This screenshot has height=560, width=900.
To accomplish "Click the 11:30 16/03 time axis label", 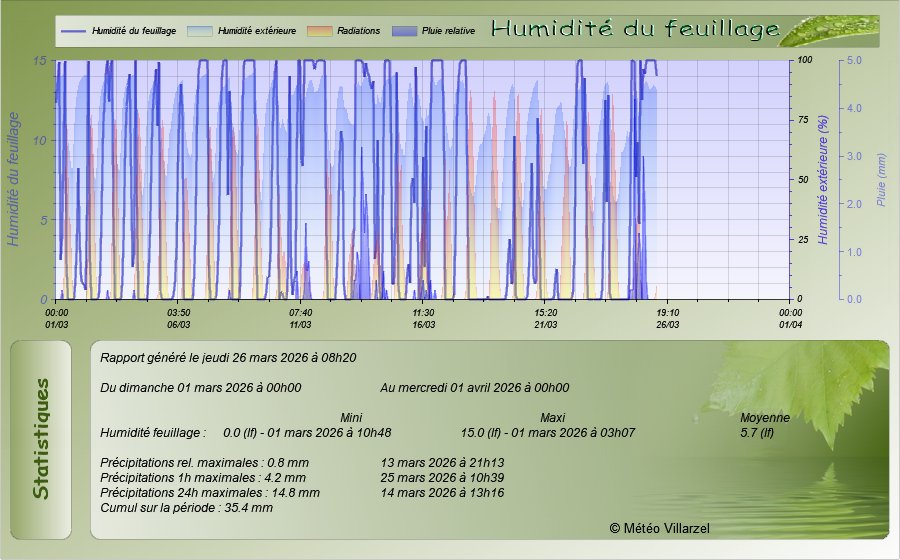I will (x=423, y=318).
